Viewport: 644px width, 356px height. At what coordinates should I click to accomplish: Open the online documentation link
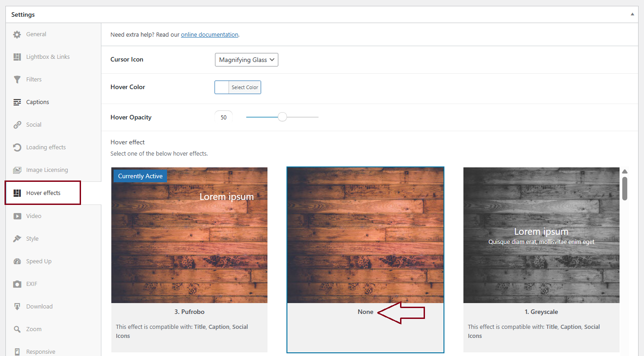pos(210,35)
